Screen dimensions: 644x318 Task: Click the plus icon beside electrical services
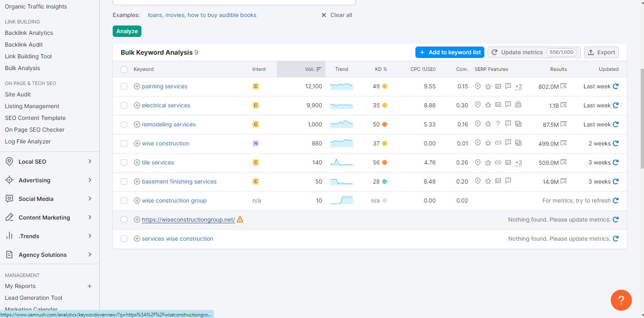[137, 105]
